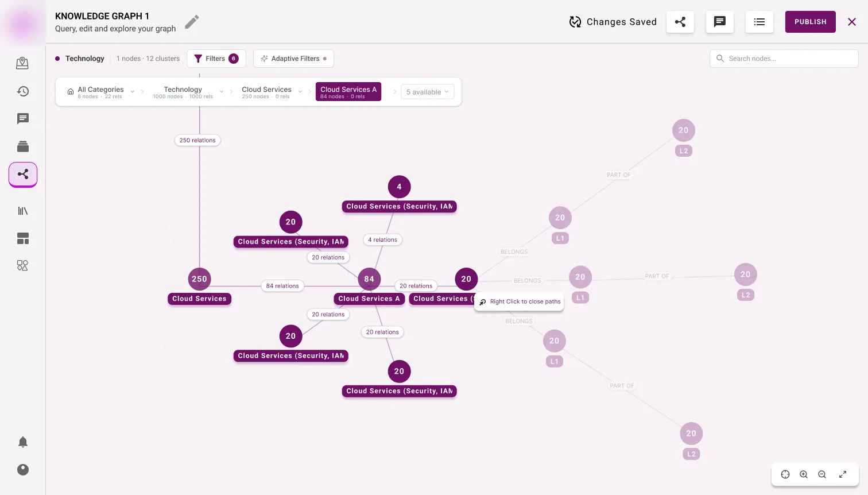
Task: Zoom in on the graph
Action: tap(804, 474)
